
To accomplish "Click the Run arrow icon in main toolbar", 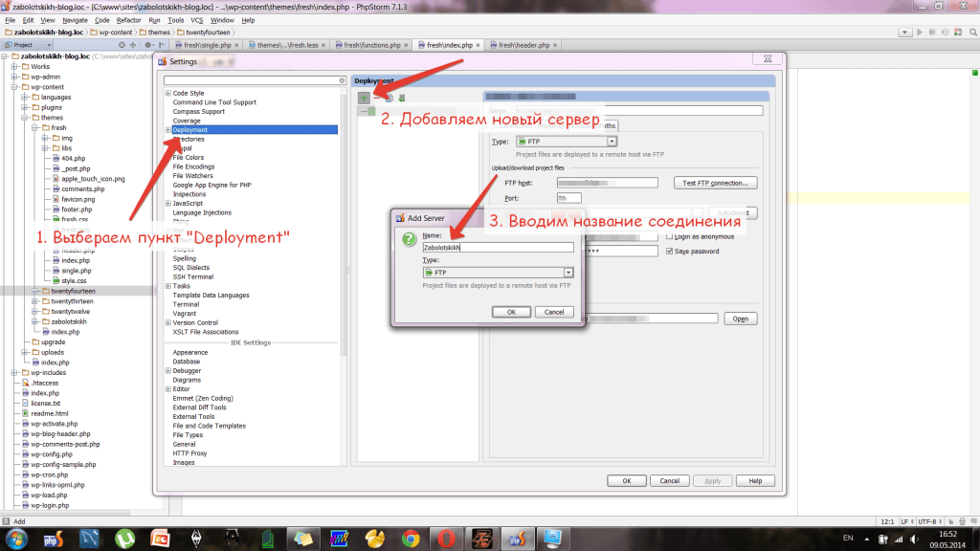I will [920, 33].
